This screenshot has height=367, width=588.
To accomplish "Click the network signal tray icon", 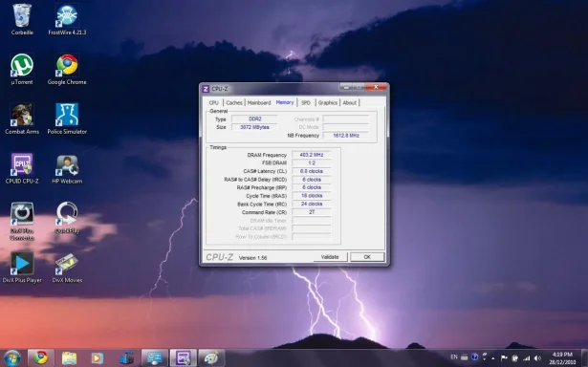I will (527, 358).
